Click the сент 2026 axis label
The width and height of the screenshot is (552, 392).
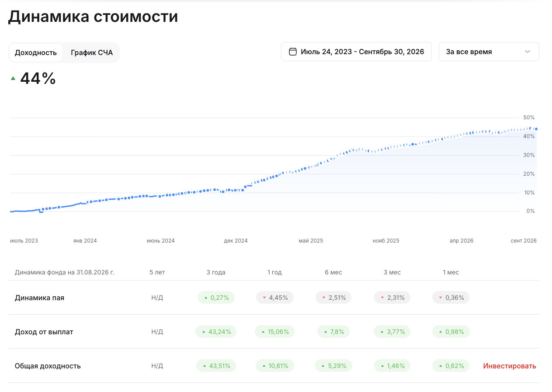[524, 241]
